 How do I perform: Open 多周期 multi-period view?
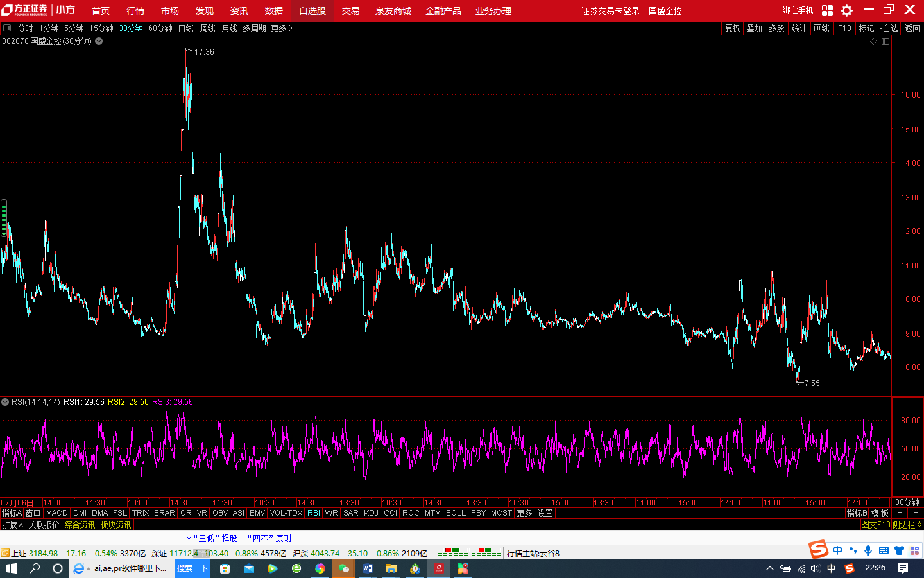click(x=254, y=28)
